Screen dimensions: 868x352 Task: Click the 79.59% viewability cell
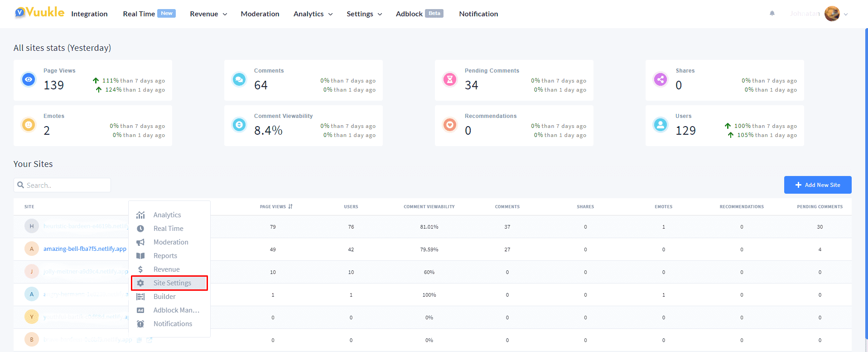429,249
